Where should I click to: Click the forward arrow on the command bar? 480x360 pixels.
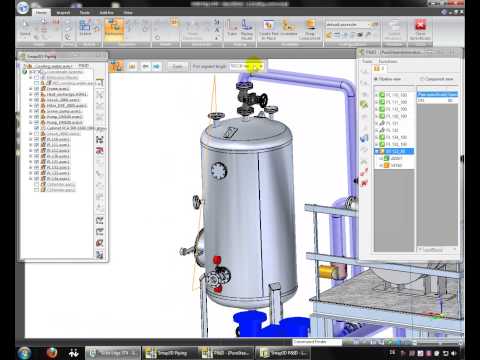156,67
